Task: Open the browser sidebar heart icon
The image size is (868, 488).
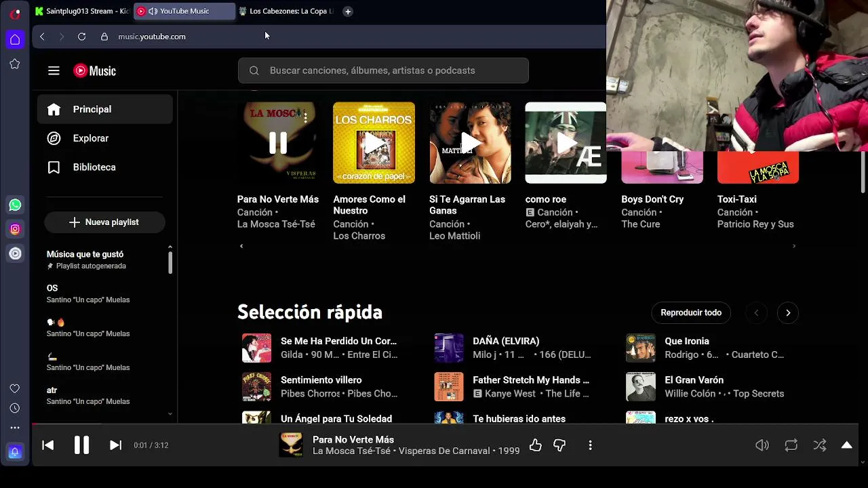Action: click(15, 388)
